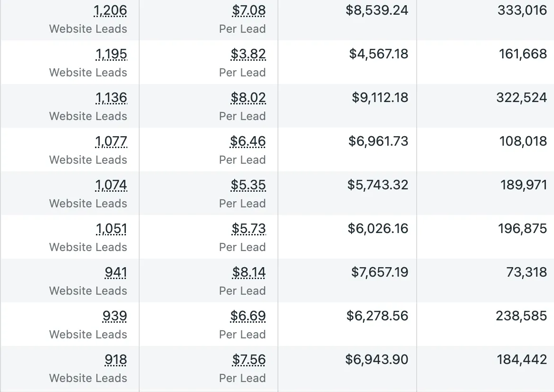Click the 1,206 website leads result
Screen dimensions: 554x392
pos(110,10)
